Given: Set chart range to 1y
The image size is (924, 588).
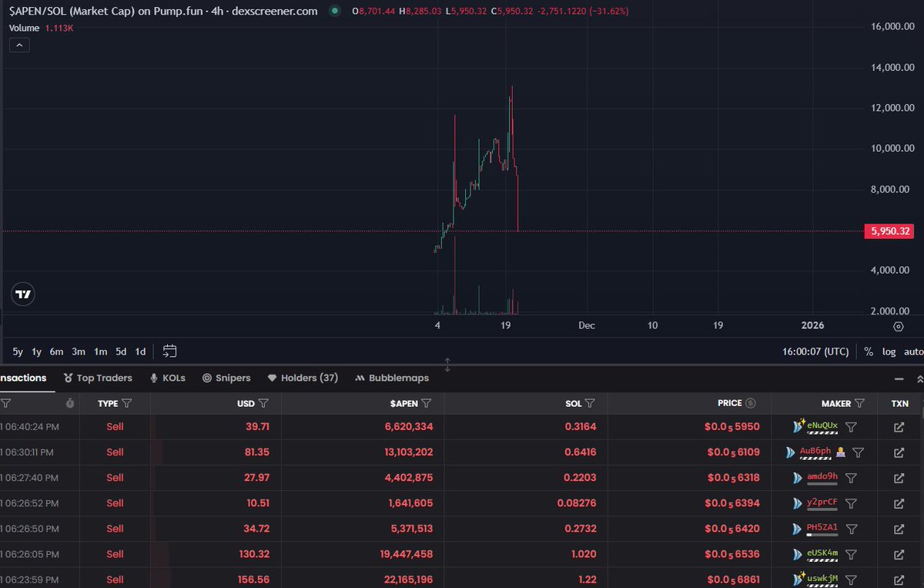Looking at the screenshot, I should [x=36, y=351].
